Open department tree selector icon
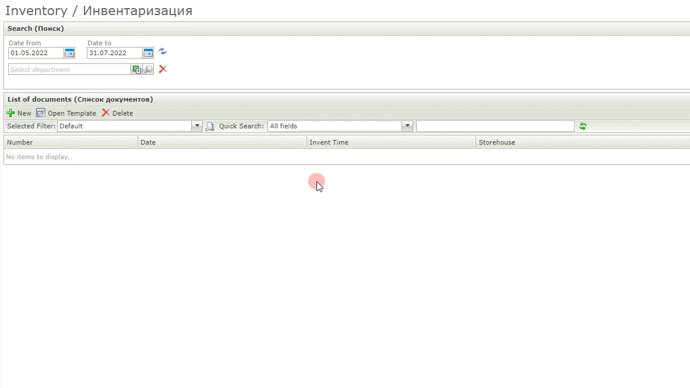690x388 pixels. point(136,70)
